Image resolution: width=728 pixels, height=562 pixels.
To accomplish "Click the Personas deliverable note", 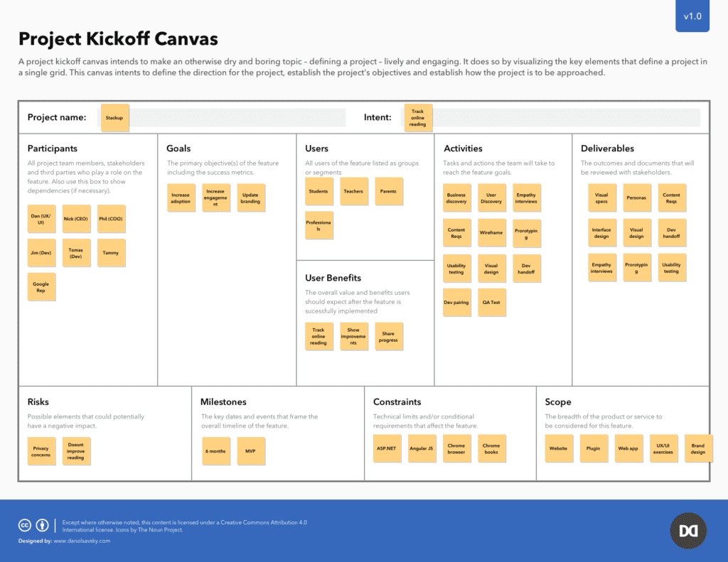I will point(636,198).
